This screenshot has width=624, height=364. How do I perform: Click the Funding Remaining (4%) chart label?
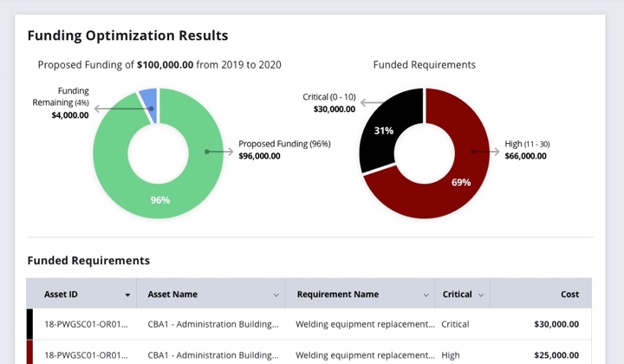tap(61, 97)
